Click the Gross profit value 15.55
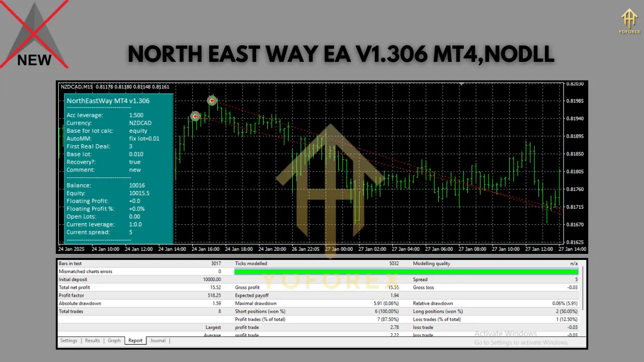Image resolution: width=644 pixels, height=362 pixels. click(x=393, y=288)
